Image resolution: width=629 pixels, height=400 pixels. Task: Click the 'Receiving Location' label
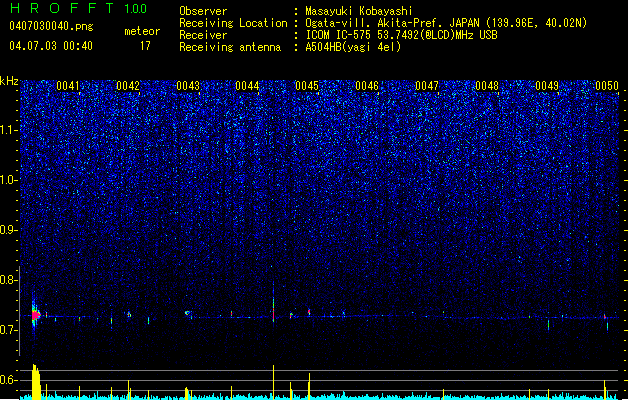(x=233, y=23)
